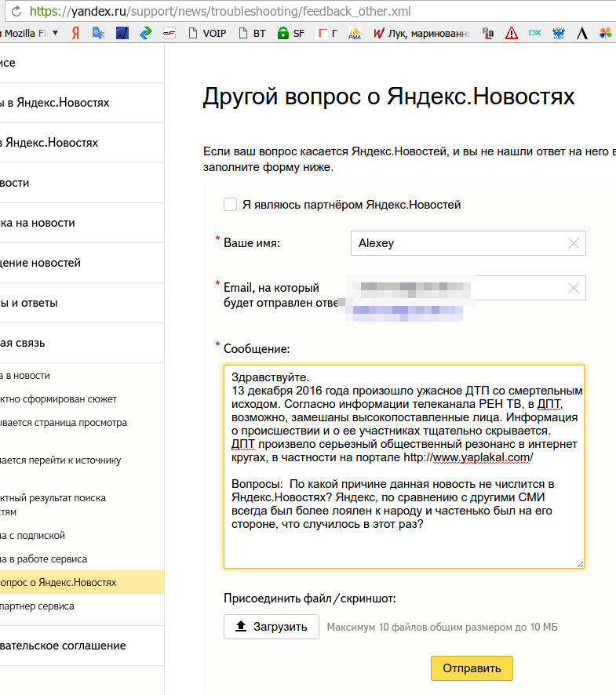Image resolution: width=616 pixels, height=695 pixels.
Task: Open the blue double-headed eagle bookmark
Action: pos(559,33)
